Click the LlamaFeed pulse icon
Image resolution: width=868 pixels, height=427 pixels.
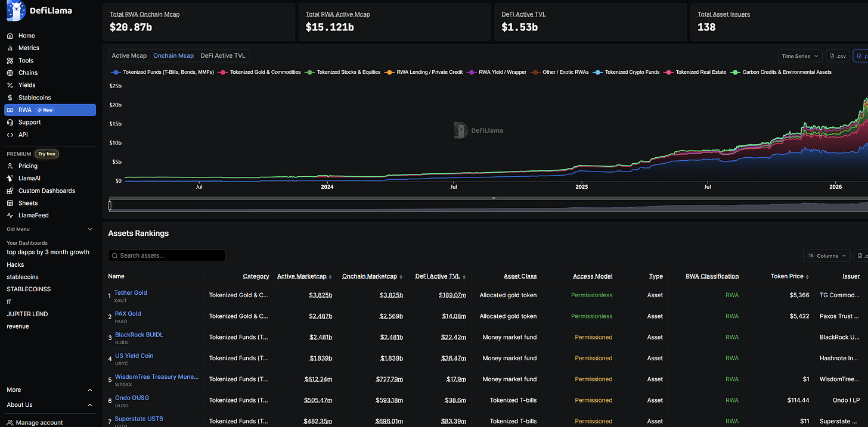click(10, 216)
